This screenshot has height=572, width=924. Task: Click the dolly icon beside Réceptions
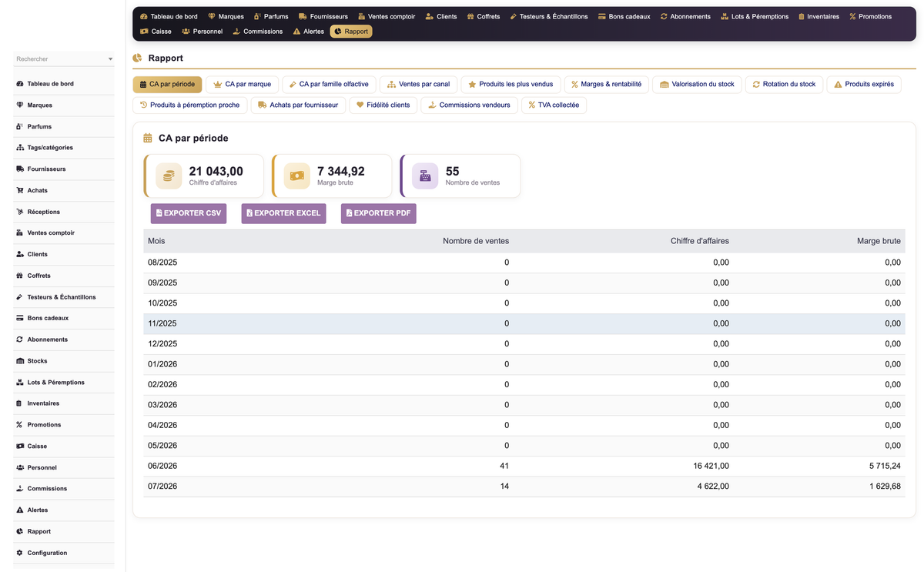point(19,212)
